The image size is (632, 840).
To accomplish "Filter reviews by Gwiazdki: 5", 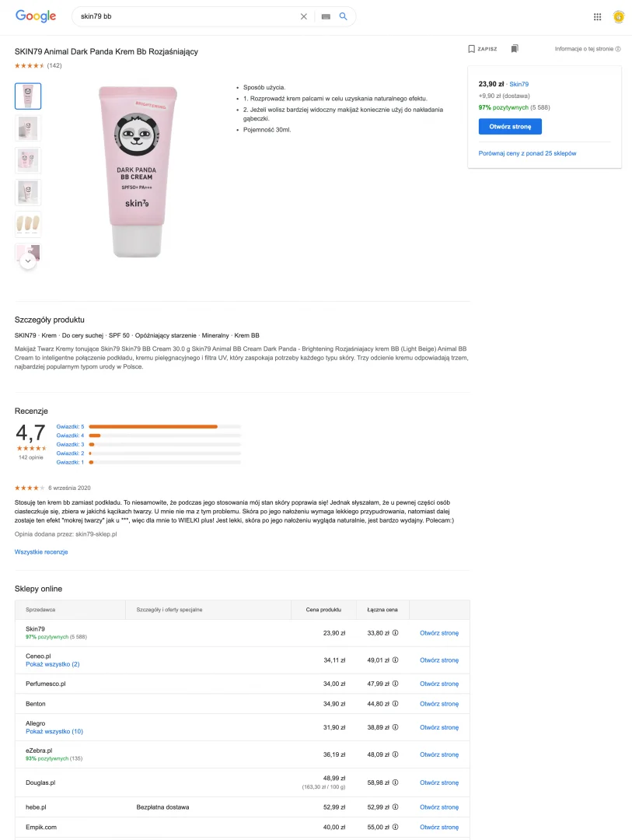I will pyautogui.click(x=70, y=426).
